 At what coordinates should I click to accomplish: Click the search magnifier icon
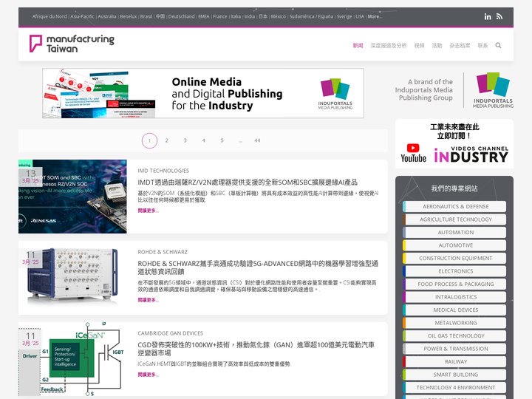tap(498, 46)
